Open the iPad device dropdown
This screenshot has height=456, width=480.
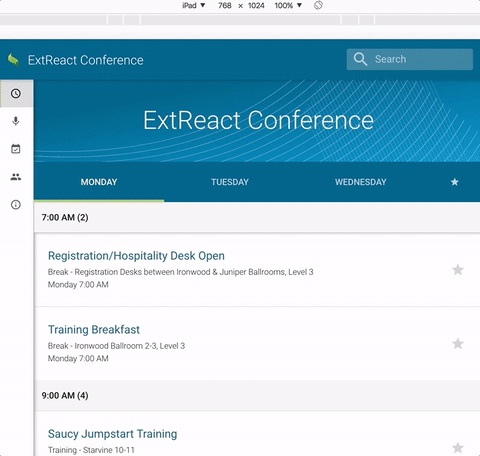(x=194, y=5)
